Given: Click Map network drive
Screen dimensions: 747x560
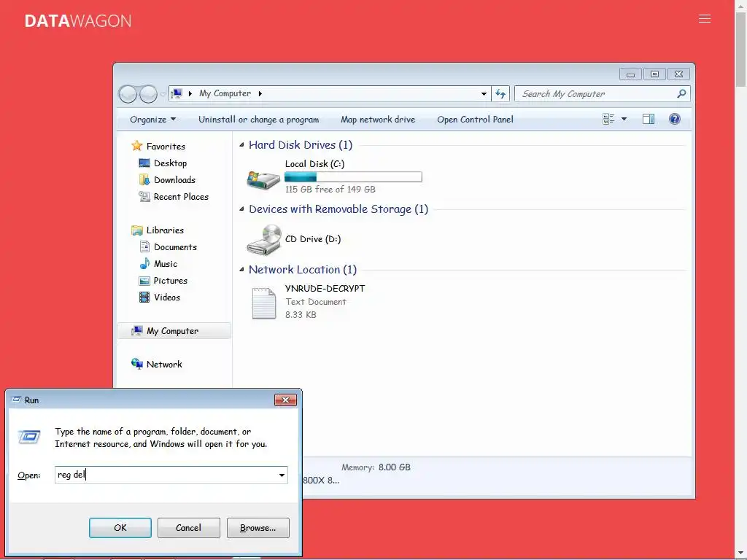Looking at the screenshot, I should coord(378,120).
